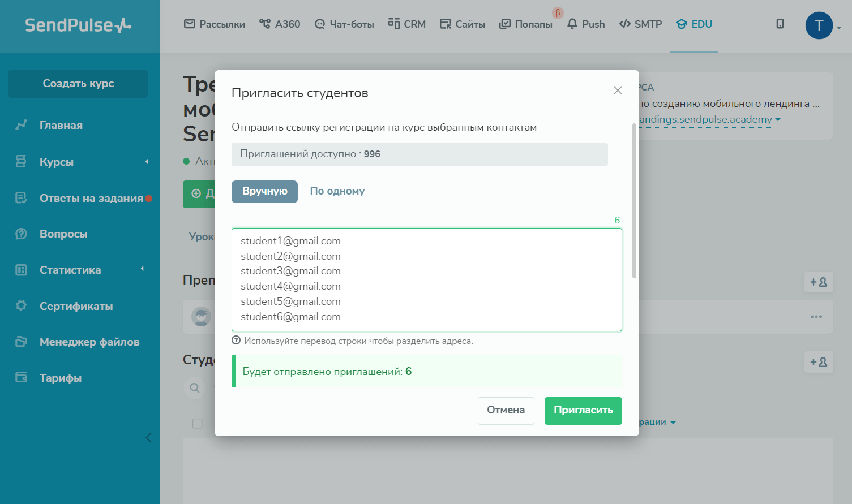Viewport: 852px width, 504px height.
Task: Click the help icon below email field
Action: coord(236,341)
